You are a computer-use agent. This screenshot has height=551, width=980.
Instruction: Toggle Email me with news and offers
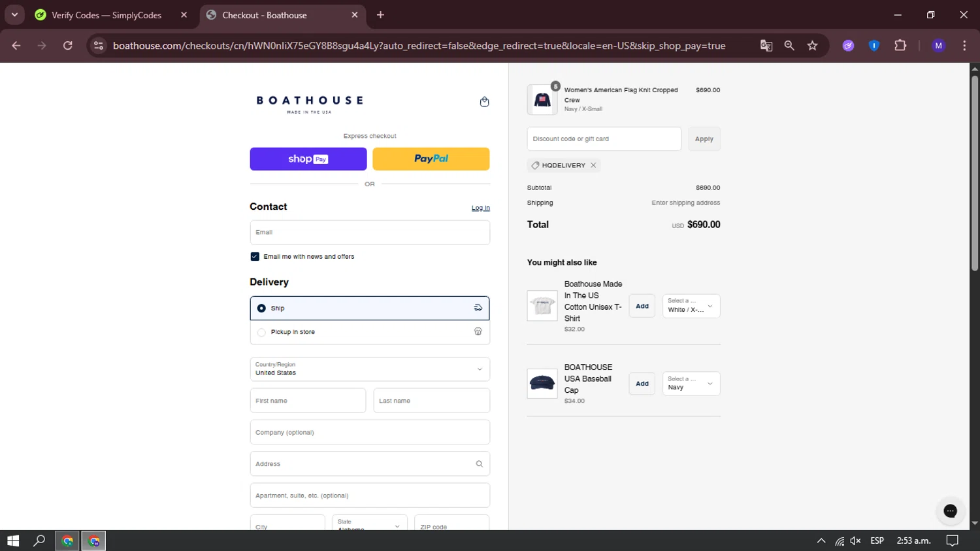[255, 257]
